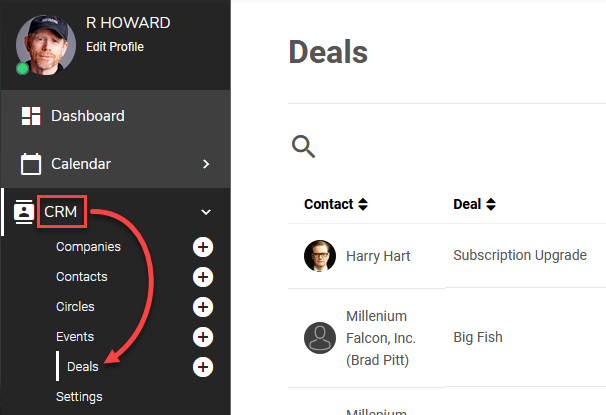Open the Big Fish deal
Screen dimensions: 606x415
pyautogui.click(x=478, y=337)
